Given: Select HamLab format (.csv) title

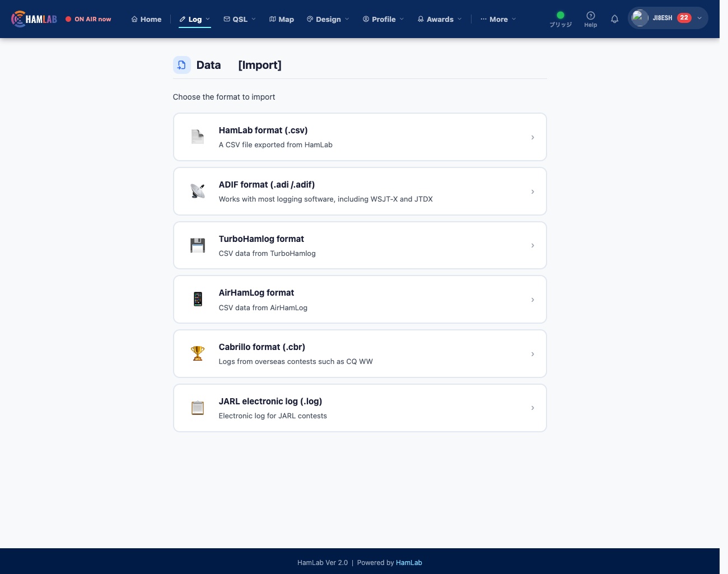Looking at the screenshot, I should [x=263, y=130].
